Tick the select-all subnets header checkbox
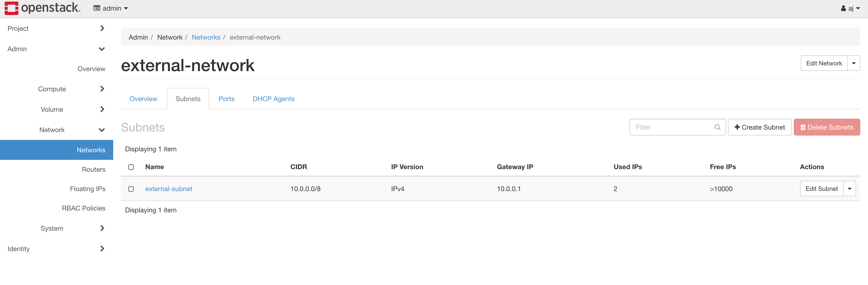Screen dimensions: 868x285 131,167
